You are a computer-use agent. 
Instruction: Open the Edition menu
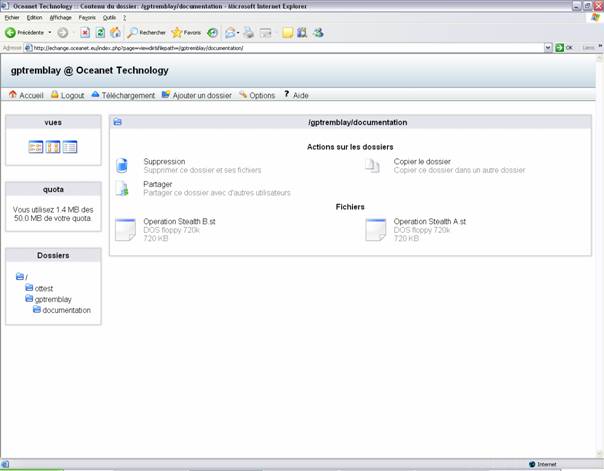[34, 18]
